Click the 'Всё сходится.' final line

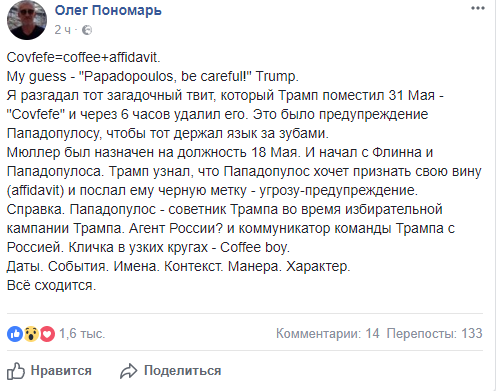coord(51,285)
